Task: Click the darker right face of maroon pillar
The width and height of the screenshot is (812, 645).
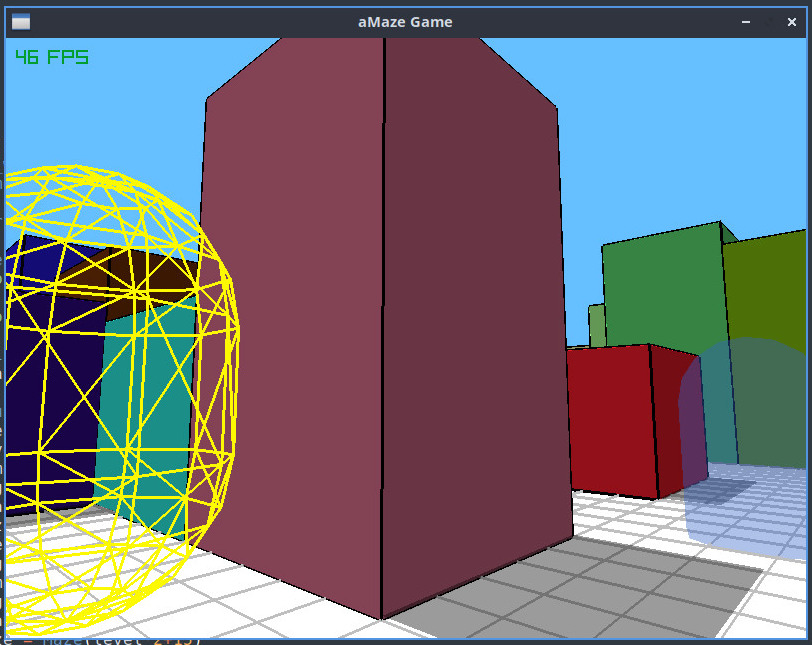Action: (474, 321)
